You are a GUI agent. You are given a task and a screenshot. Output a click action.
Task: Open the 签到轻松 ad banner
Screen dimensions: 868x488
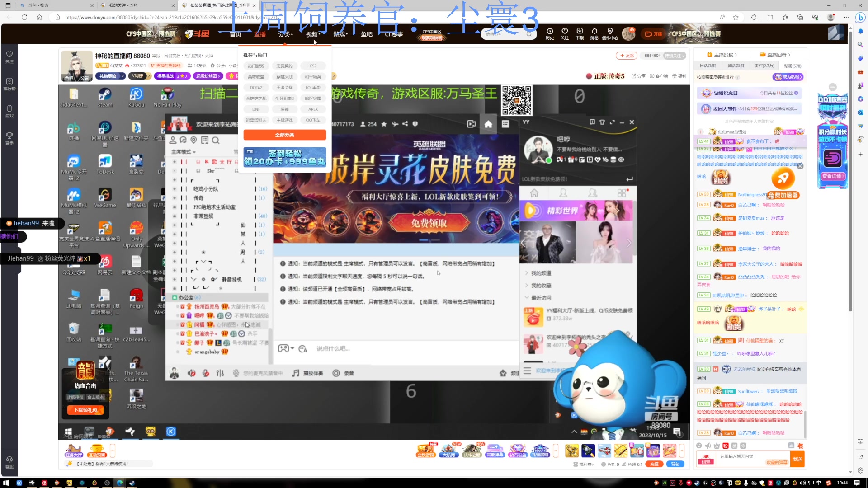click(284, 157)
